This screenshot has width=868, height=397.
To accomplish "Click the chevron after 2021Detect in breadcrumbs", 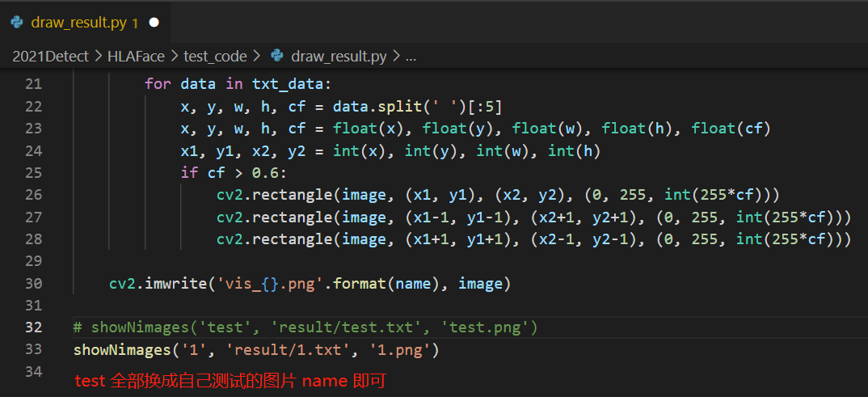I will point(100,56).
